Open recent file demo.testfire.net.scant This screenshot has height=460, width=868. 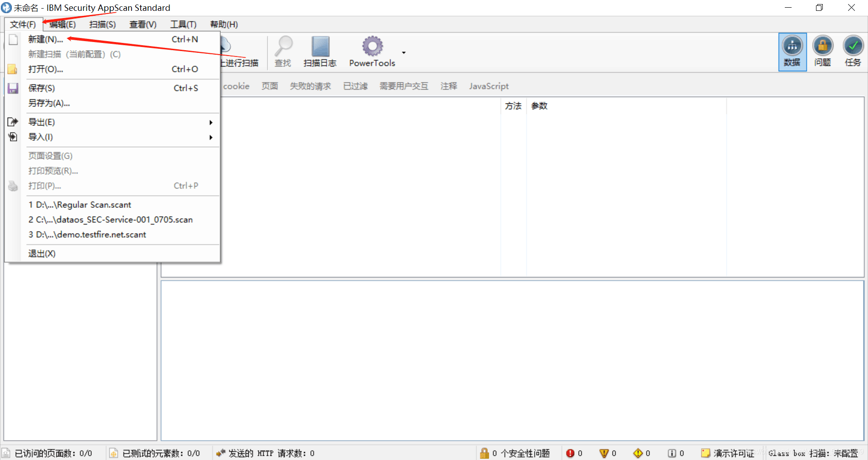pyautogui.click(x=113, y=235)
